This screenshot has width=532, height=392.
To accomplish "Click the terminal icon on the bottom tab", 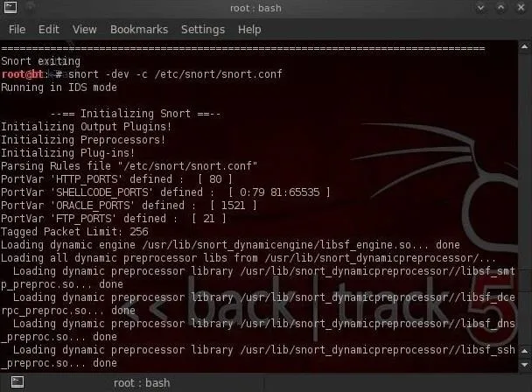I will pyautogui.click(x=17, y=382).
